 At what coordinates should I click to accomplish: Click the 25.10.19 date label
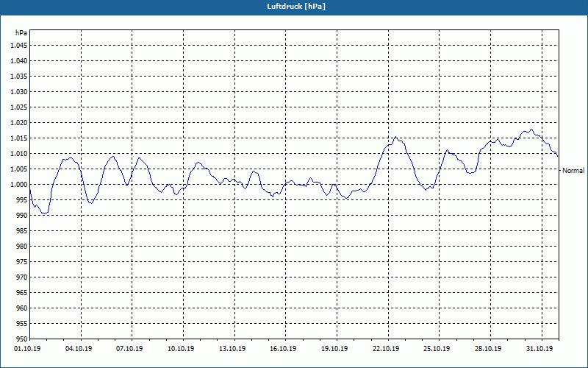point(437,349)
